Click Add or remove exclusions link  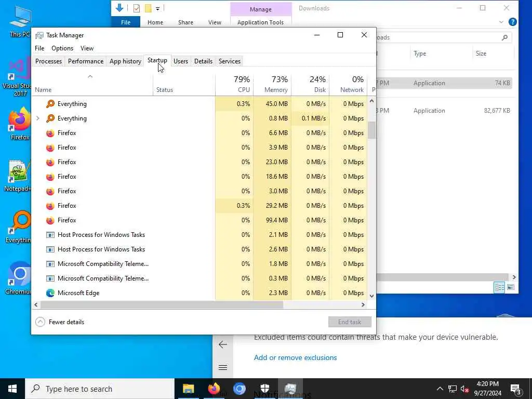coord(295,357)
